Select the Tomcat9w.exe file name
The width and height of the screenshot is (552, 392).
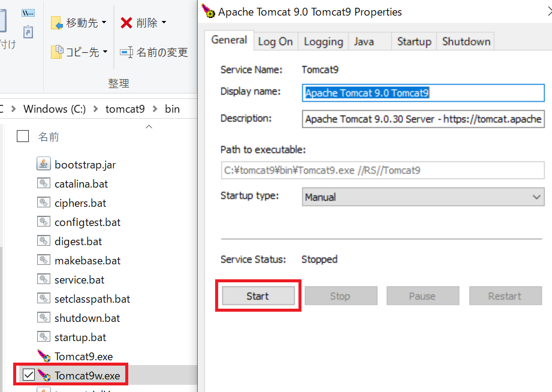click(x=88, y=375)
